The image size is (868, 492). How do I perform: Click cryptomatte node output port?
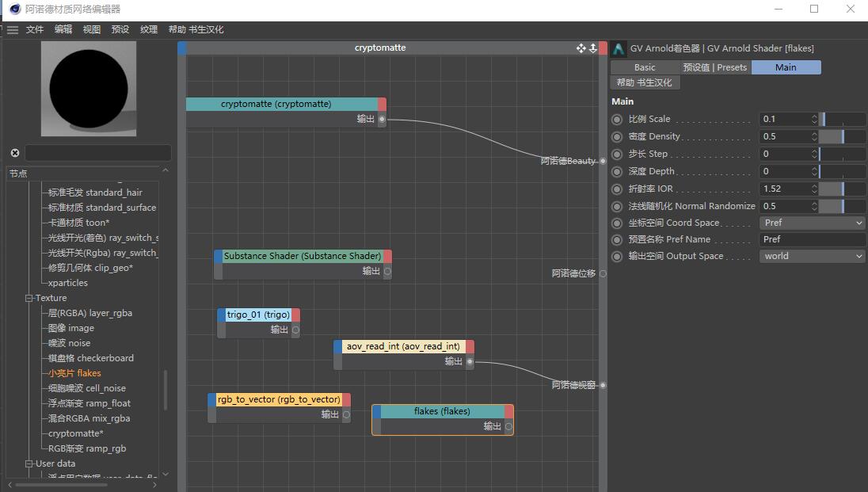point(382,119)
